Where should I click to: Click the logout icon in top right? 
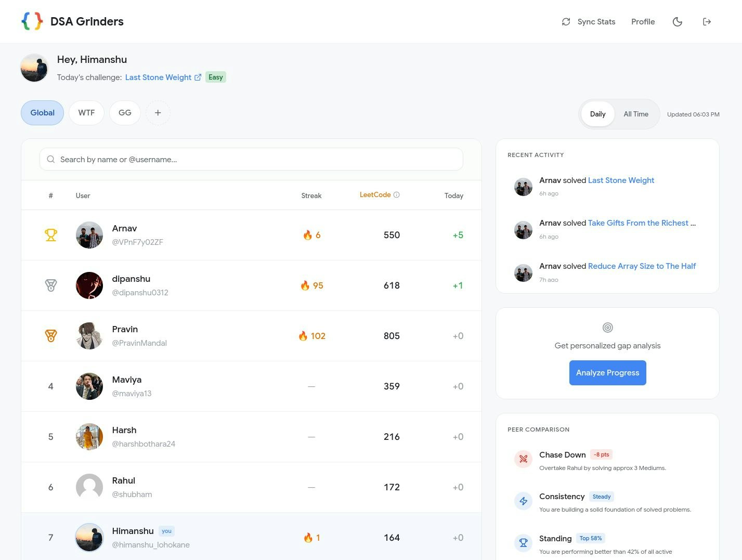tap(707, 21)
